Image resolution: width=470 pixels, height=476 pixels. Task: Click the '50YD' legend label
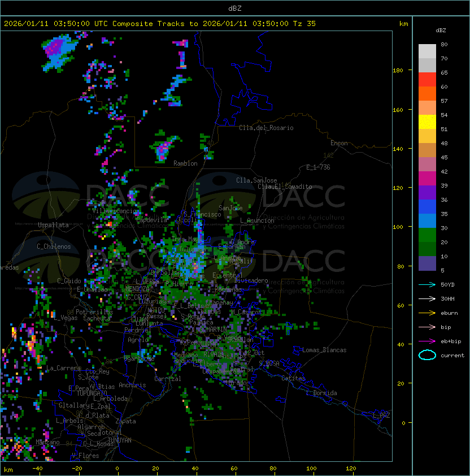(447, 284)
